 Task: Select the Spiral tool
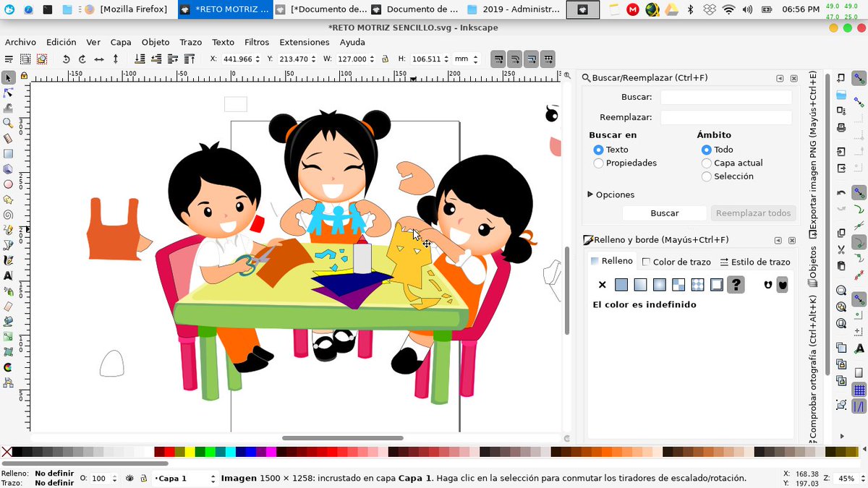coord(8,214)
